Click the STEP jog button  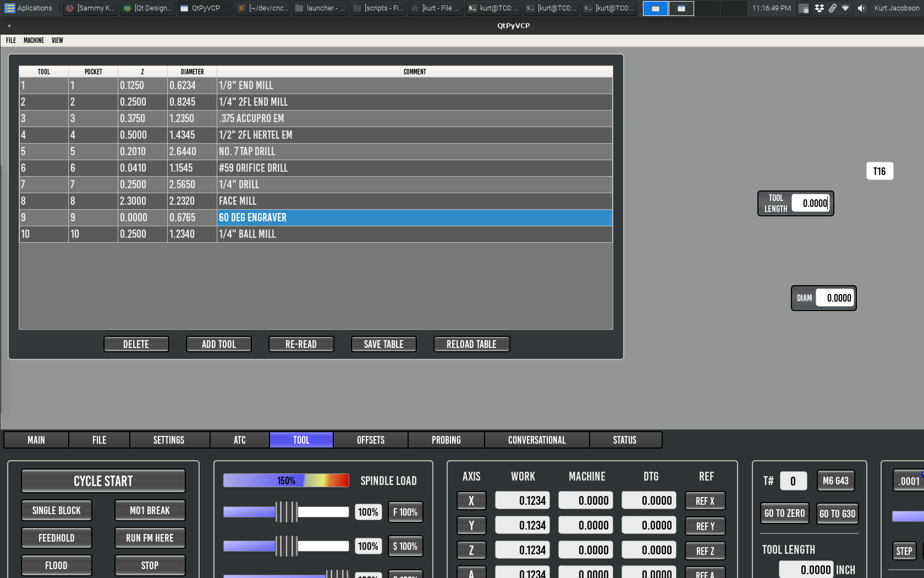(x=904, y=551)
